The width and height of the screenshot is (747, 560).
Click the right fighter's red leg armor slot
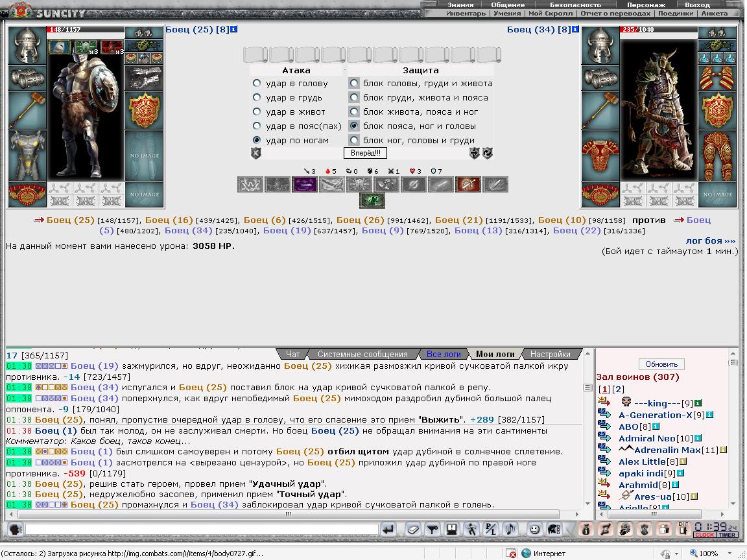(x=717, y=155)
